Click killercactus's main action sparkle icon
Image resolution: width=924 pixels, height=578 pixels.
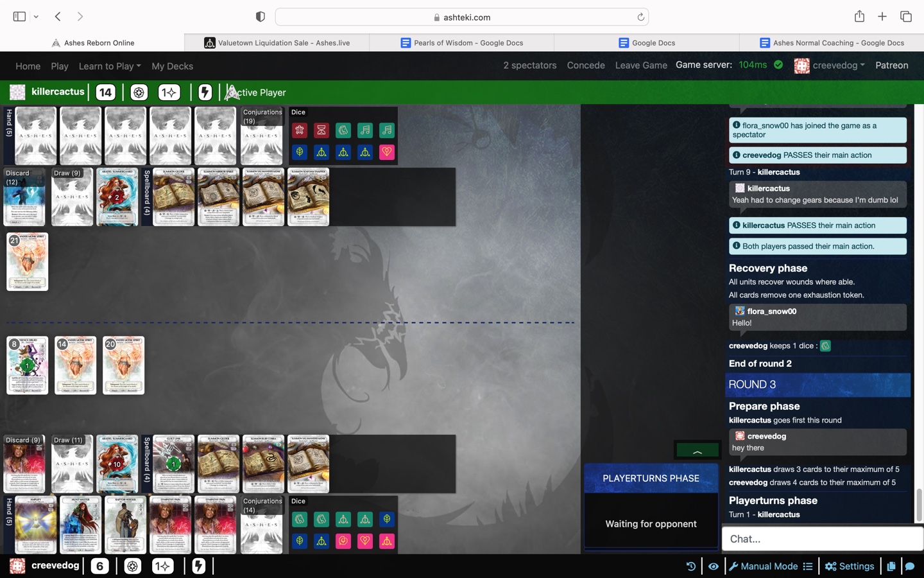point(169,92)
